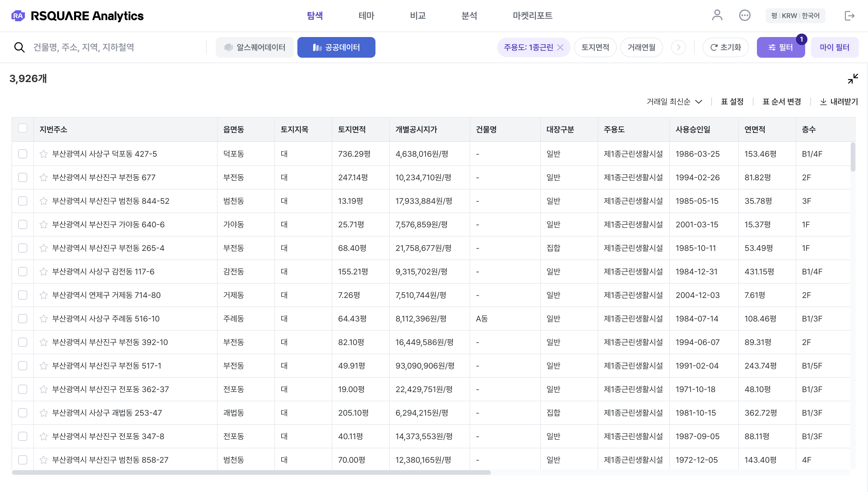Open the chat bubble more-options icon

(x=744, y=16)
